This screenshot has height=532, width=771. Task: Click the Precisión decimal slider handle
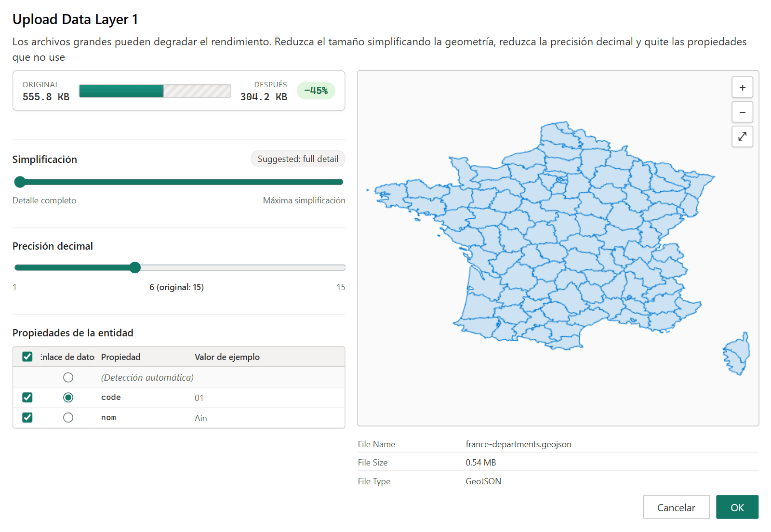(x=135, y=267)
